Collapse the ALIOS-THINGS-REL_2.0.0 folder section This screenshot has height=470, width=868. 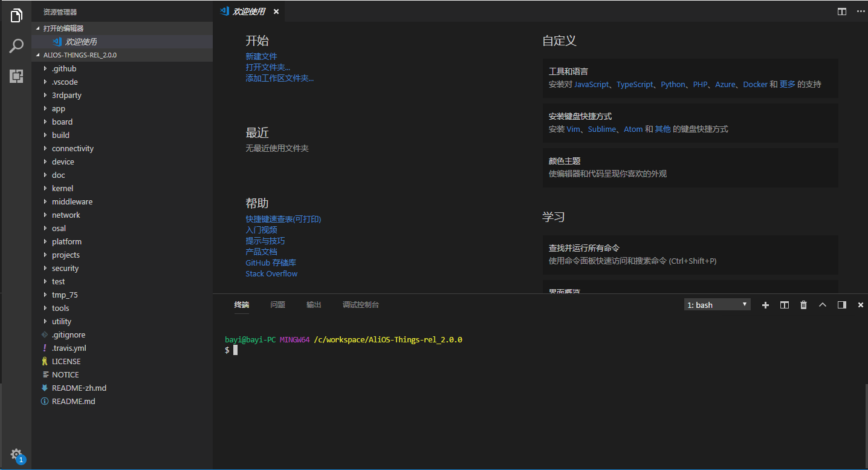point(122,55)
